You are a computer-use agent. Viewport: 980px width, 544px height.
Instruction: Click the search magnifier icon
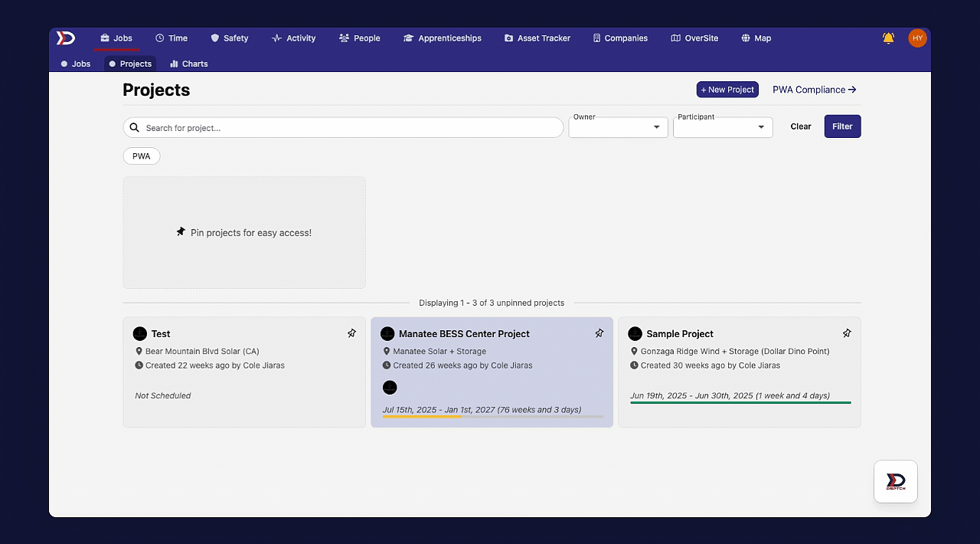coord(135,128)
